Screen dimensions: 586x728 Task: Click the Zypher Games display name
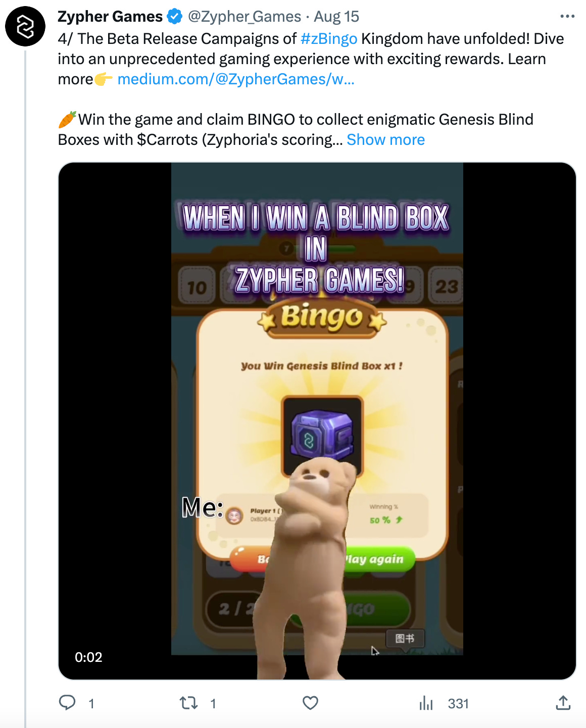[110, 17]
